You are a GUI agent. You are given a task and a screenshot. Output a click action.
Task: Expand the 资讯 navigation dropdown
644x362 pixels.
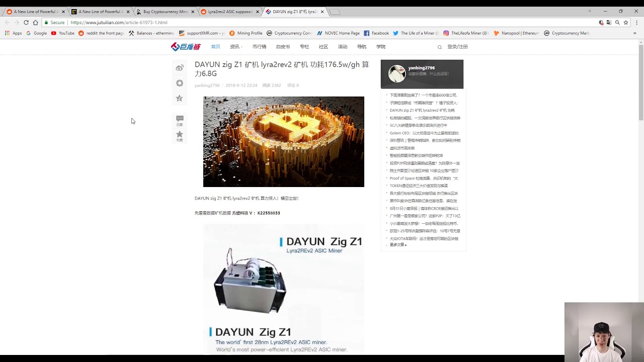pyautogui.click(x=235, y=47)
